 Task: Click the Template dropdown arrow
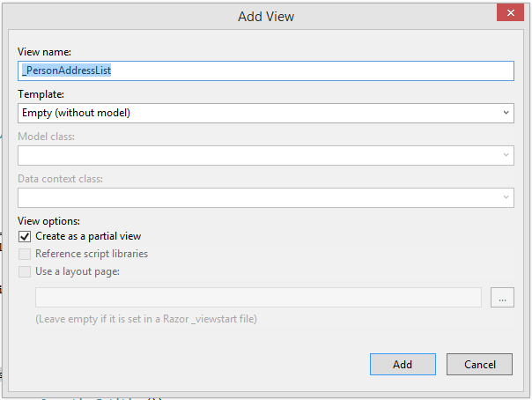[506, 113]
